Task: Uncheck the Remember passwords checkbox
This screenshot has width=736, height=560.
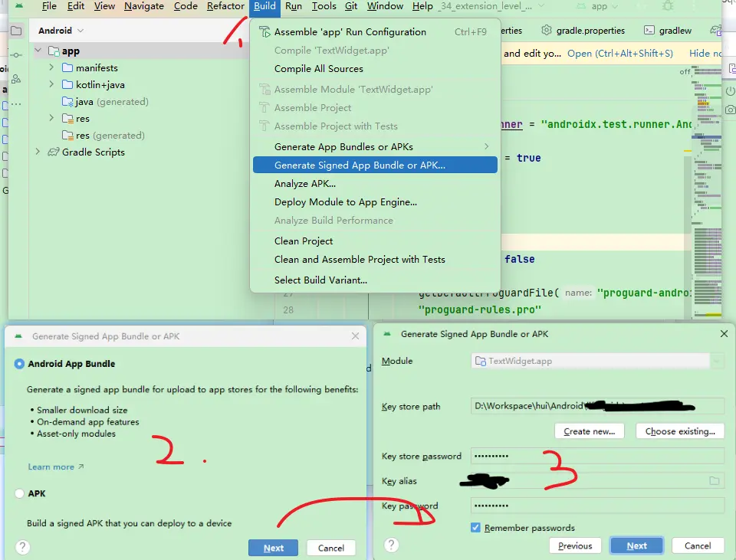Action: point(476,527)
